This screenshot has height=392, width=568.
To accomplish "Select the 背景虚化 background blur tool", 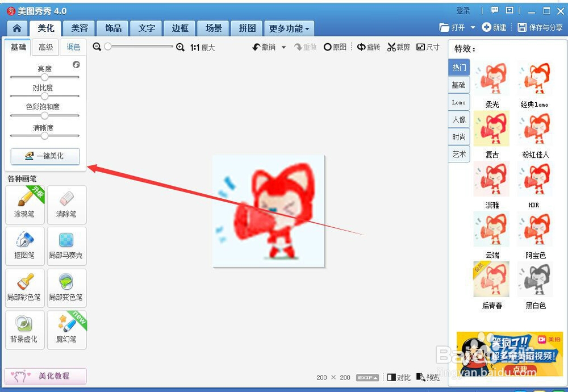I will point(24,330).
